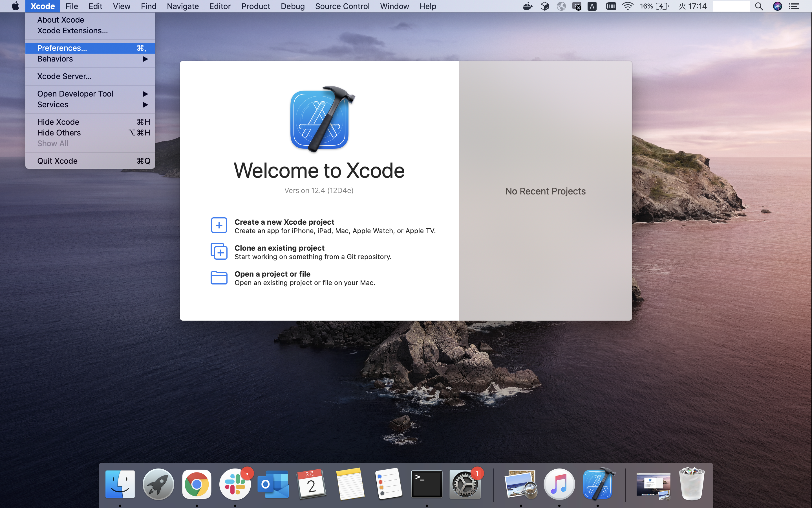Choose Xcode Extensions… menu item

[90, 30]
